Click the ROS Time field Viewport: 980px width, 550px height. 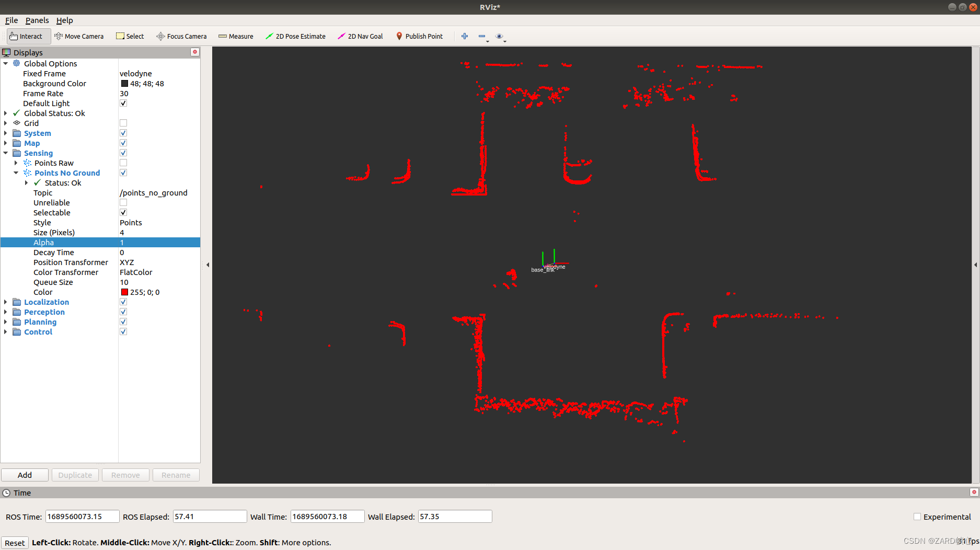click(83, 517)
